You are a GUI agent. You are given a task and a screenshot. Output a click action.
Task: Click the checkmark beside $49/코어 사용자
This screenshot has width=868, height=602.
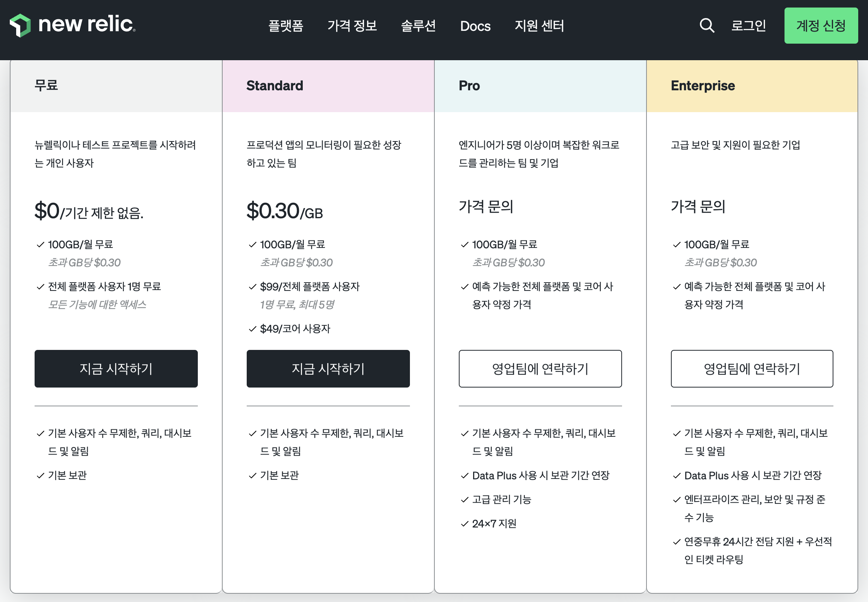253,329
